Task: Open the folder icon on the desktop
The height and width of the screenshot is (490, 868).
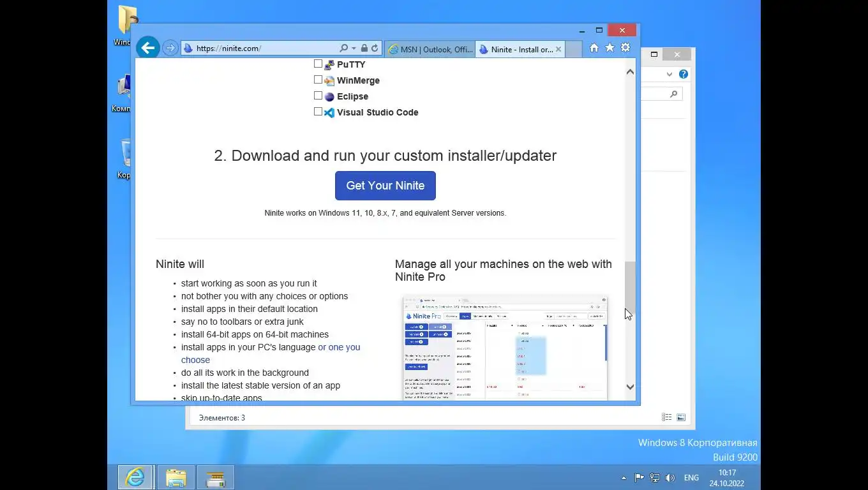Action: [127, 21]
